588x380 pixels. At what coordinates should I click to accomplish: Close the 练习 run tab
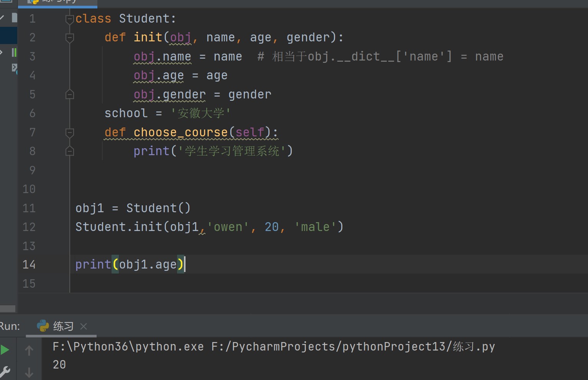tap(84, 326)
